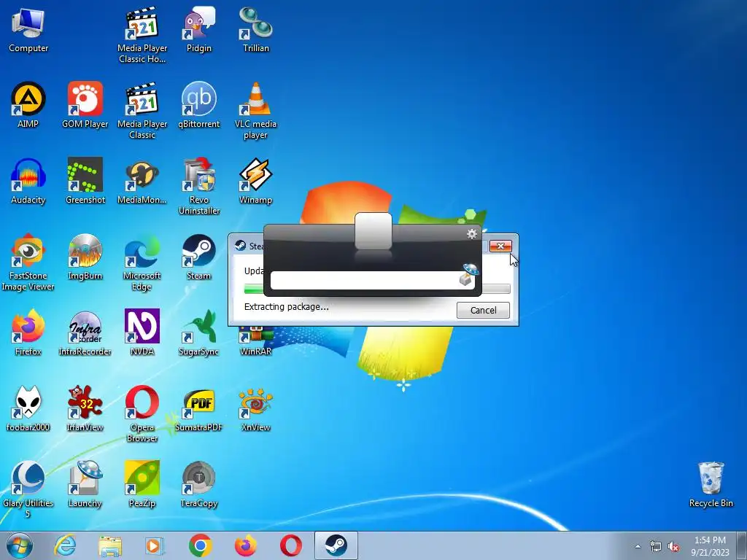Open the Recycle Bin
Screen dimensions: 747x560
point(711,484)
